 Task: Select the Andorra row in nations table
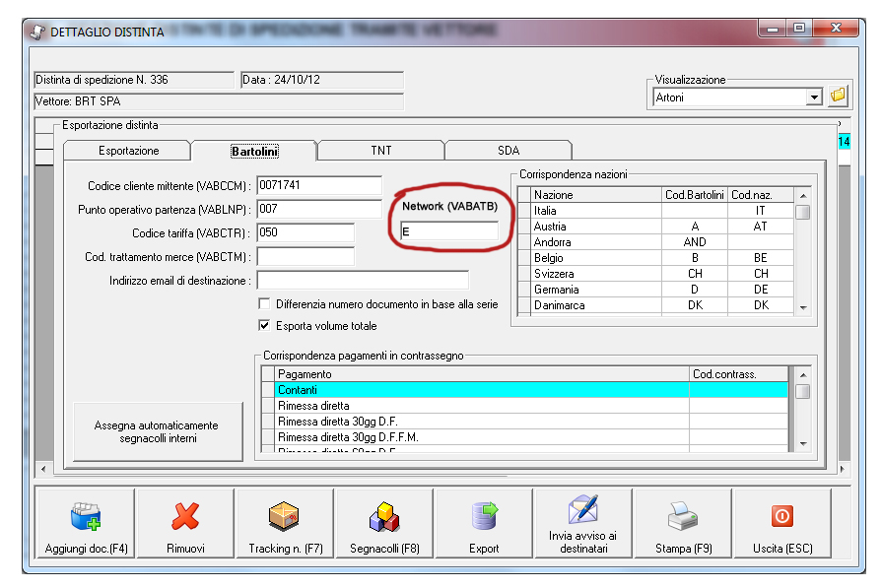[x=656, y=242]
